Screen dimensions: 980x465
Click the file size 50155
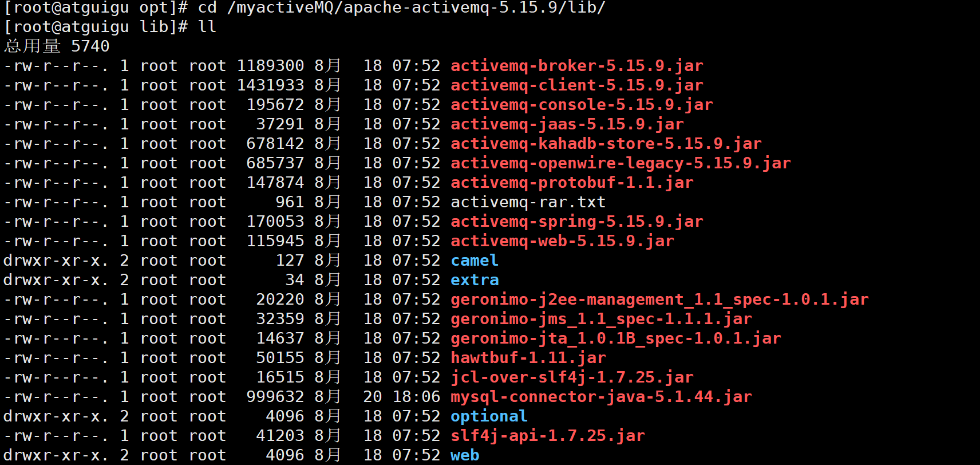pos(280,358)
